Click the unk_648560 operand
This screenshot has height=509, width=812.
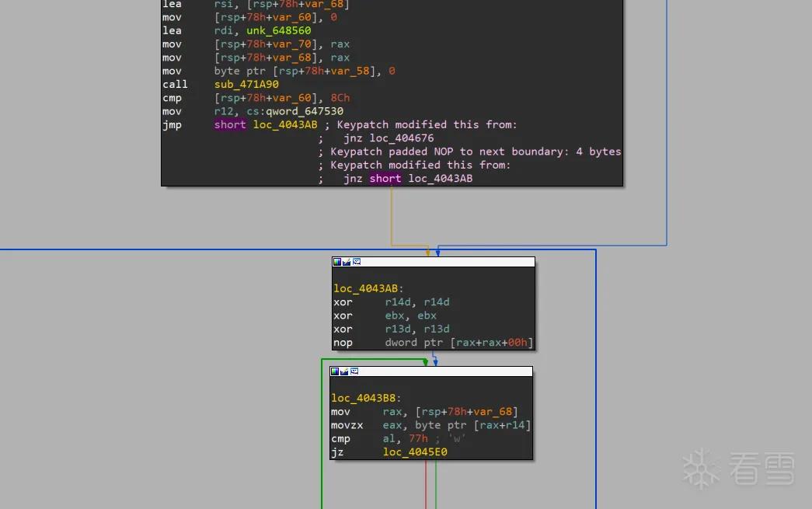pos(279,30)
